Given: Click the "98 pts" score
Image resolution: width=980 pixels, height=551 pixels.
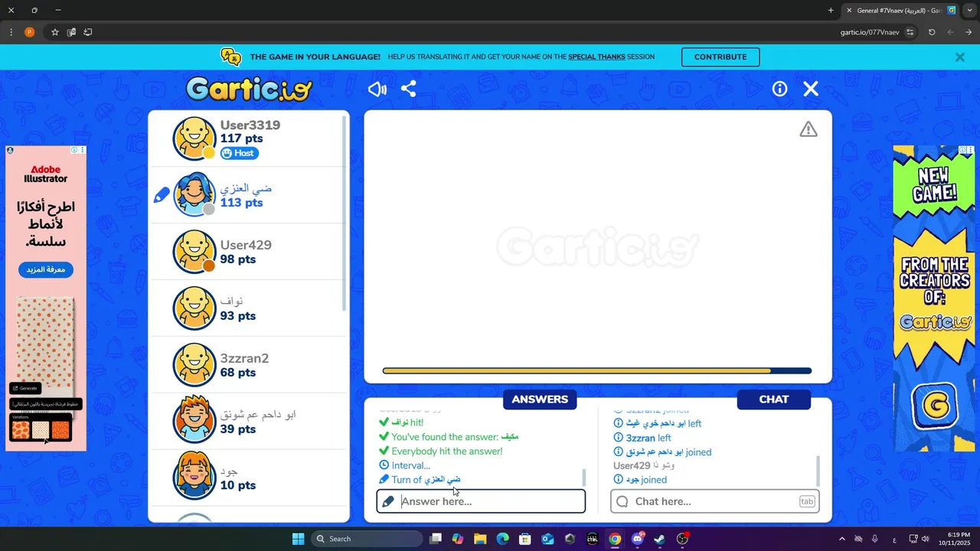Looking at the screenshot, I should (x=238, y=259).
